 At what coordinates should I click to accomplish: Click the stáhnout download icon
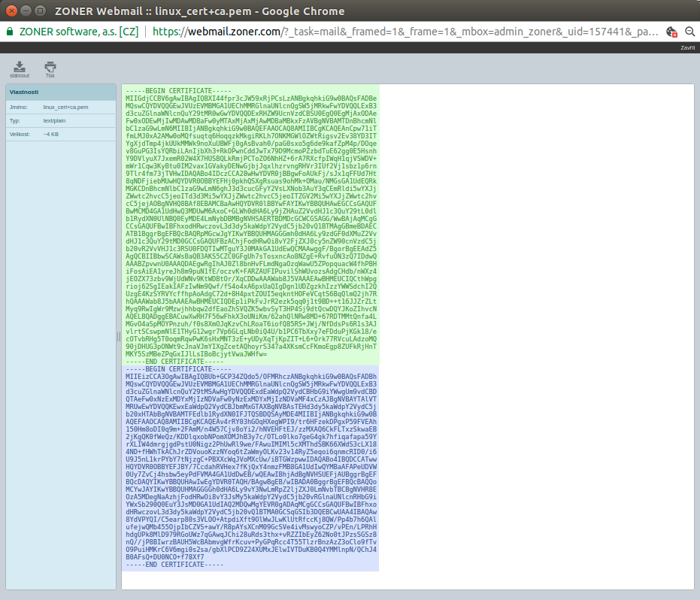click(20, 67)
